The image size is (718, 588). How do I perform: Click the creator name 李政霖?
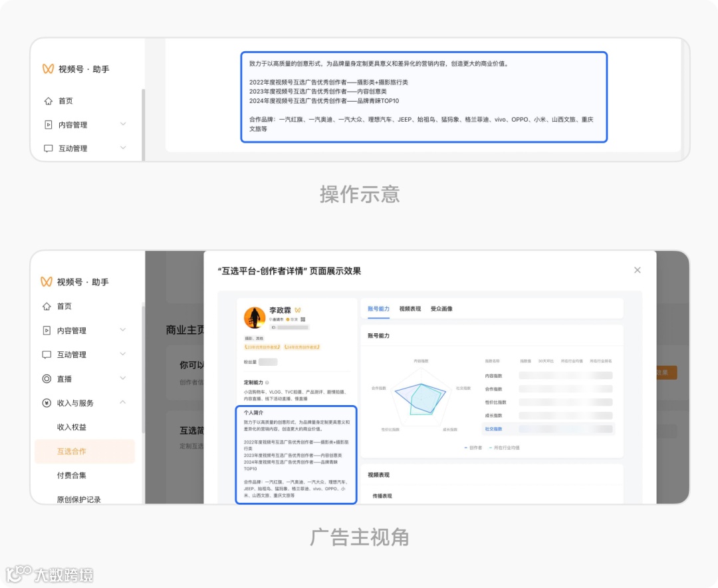(x=280, y=310)
